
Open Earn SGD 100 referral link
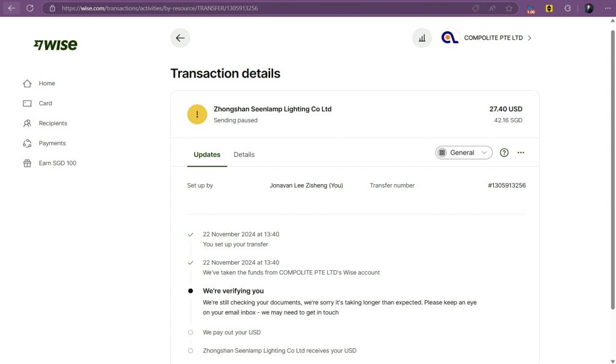pos(57,163)
